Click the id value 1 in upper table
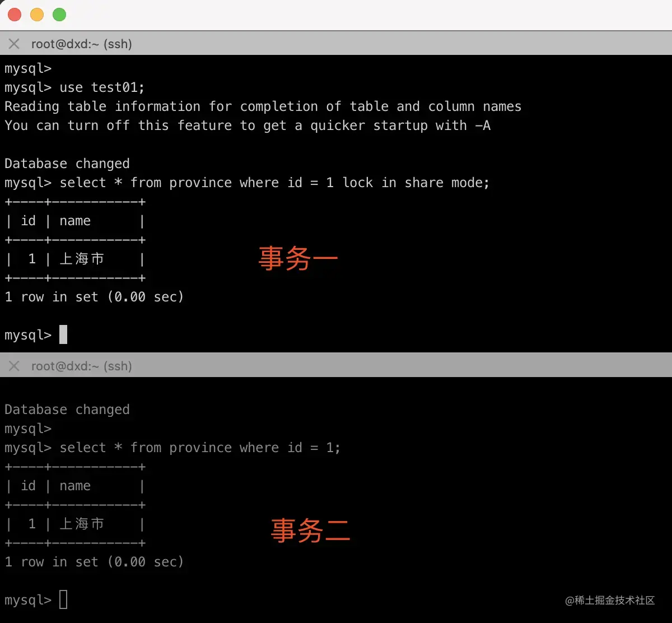Screen dimensions: 672x623 tap(32, 259)
